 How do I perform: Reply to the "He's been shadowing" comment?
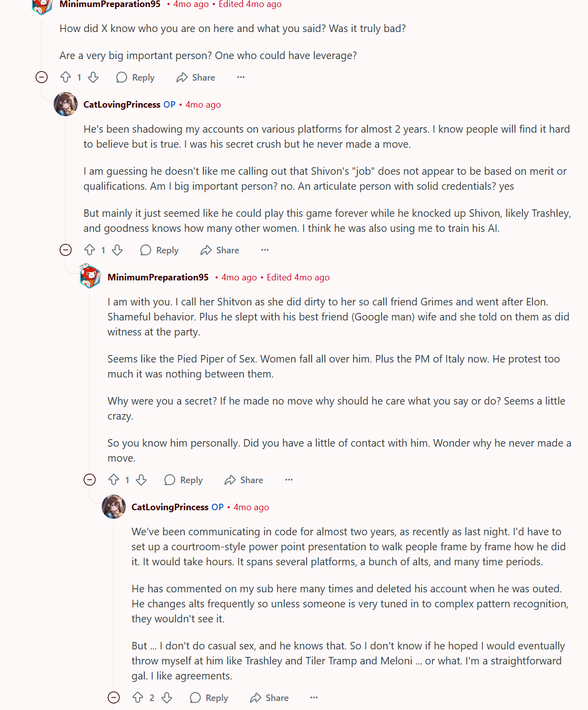[159, 250]
